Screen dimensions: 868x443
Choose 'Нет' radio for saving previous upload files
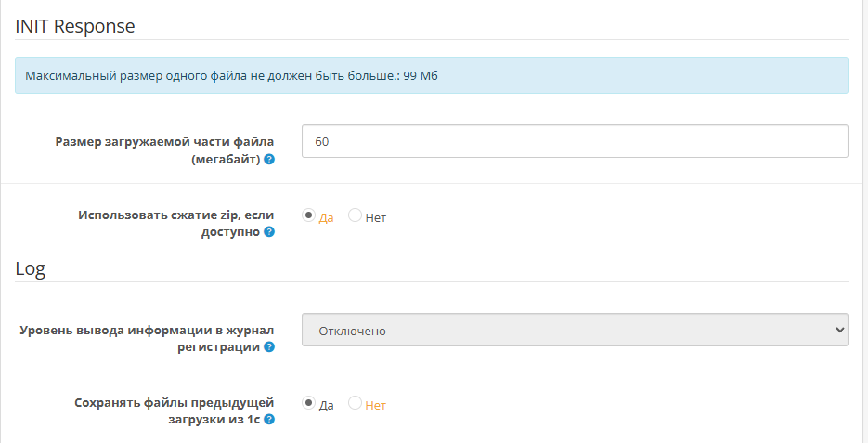(x=355, y=403)
